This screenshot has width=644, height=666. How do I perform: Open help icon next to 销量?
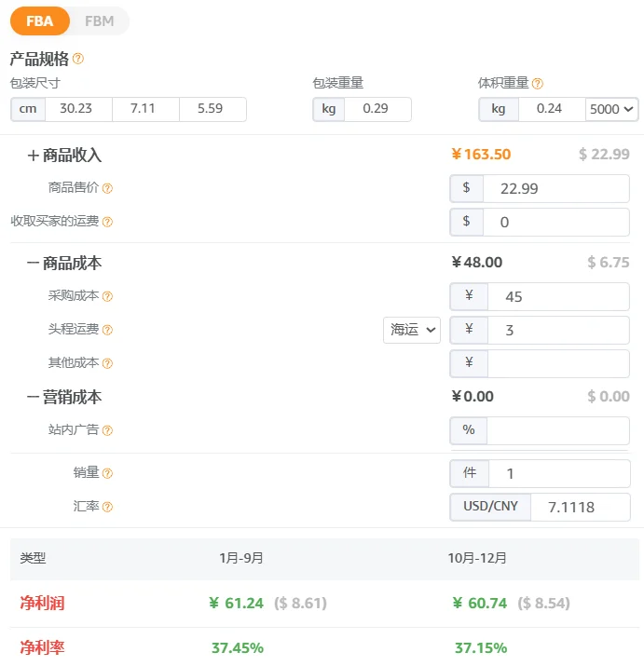(107, 473)
